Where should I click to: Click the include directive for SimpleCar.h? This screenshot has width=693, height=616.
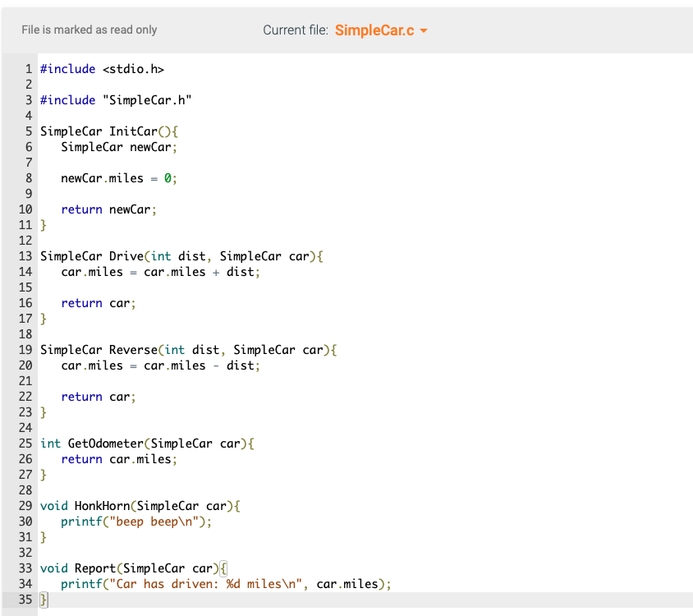pos(115,99)
